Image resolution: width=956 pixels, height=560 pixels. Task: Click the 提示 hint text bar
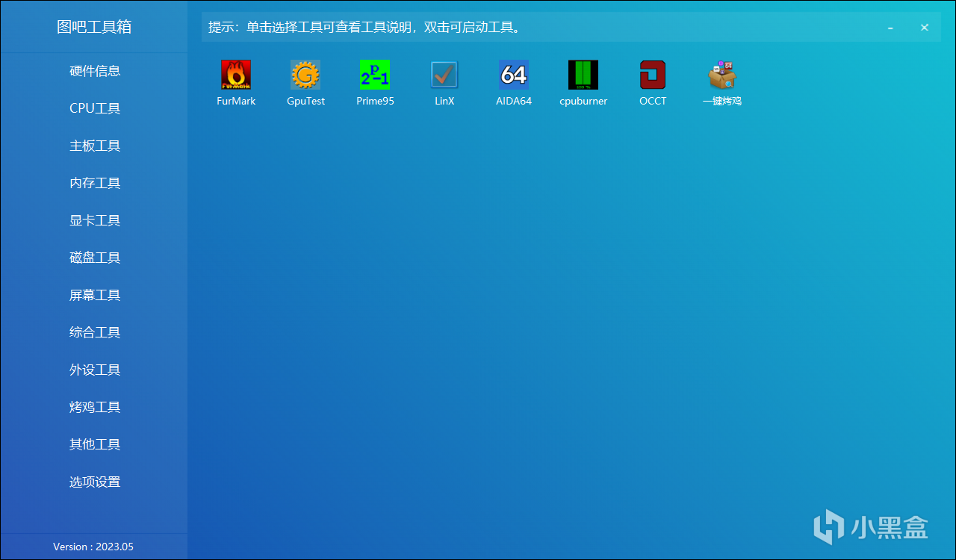(x=571, y=27)
